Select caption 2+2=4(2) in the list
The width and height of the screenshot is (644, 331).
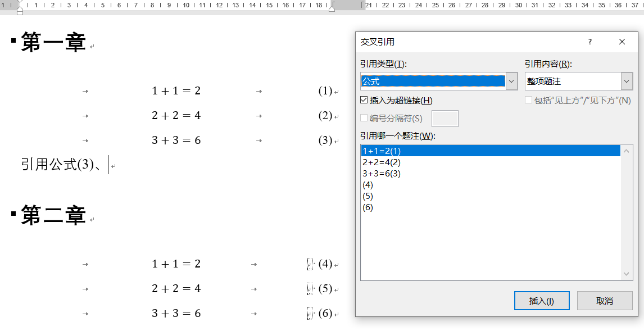[382, 162]
